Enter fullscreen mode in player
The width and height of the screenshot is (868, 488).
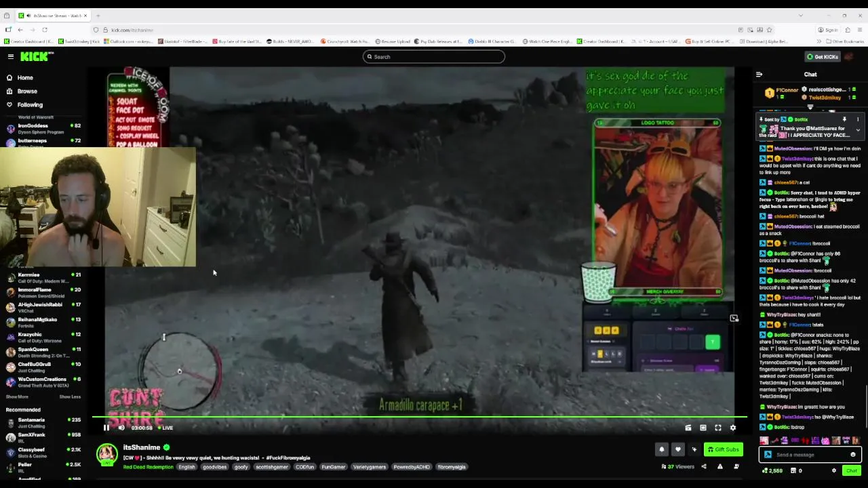click(718, 428)
